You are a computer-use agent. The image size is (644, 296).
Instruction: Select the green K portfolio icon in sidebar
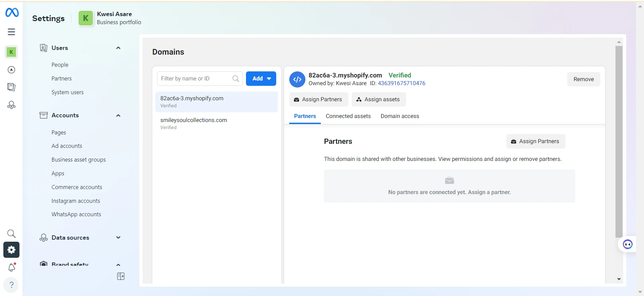(11, 52)
